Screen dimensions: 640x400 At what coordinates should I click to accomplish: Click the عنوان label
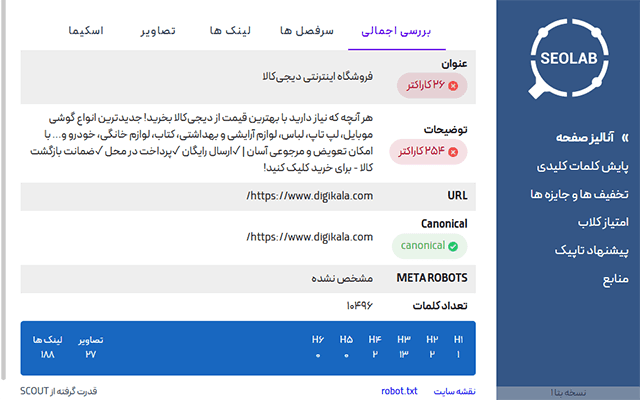point(454,64)
